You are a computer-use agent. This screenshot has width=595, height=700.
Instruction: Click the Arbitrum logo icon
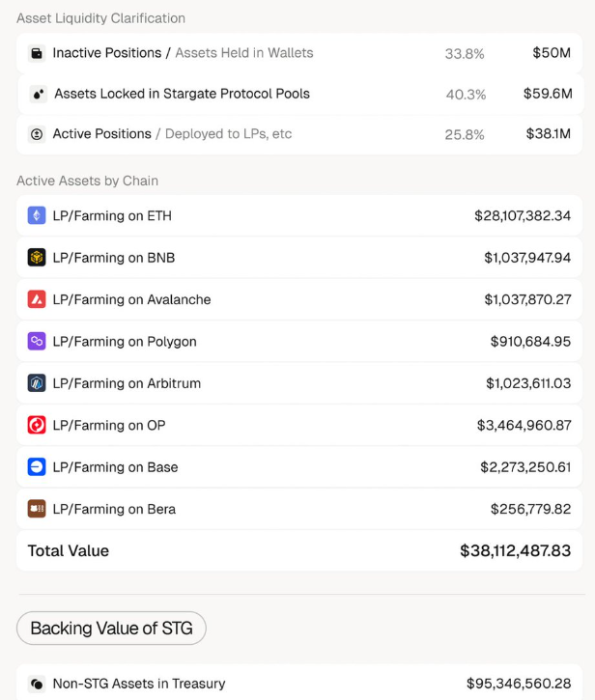(37, 383)
